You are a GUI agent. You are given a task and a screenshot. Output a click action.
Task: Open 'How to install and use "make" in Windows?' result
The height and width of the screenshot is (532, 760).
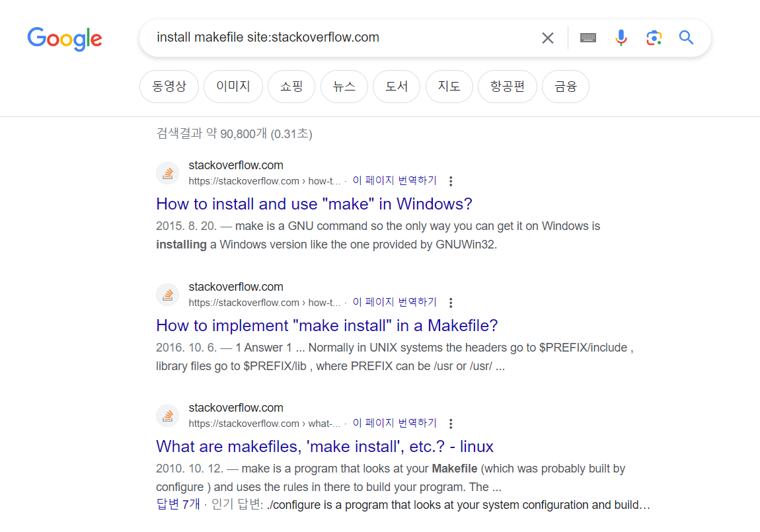pyautogui.click(x=314, y=204)
